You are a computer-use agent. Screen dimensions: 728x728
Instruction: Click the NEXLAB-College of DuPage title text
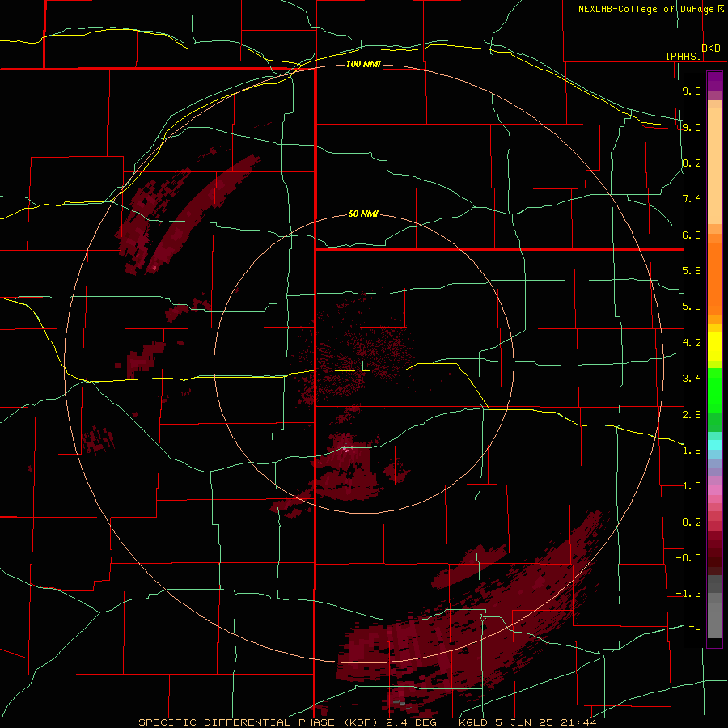pos(645,9)
